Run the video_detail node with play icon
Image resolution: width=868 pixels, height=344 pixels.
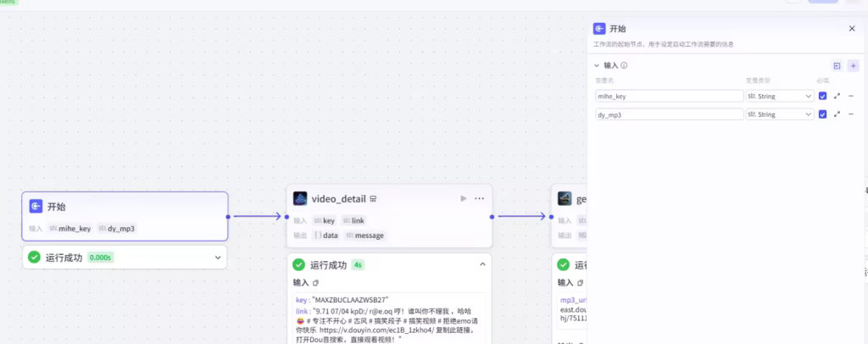pos(463,198)
